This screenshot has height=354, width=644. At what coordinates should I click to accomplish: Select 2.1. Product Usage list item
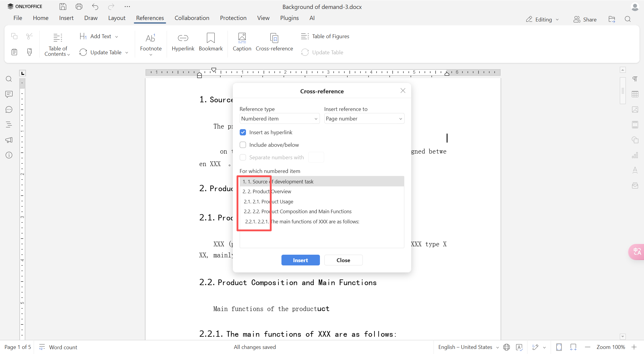[298, 202]
